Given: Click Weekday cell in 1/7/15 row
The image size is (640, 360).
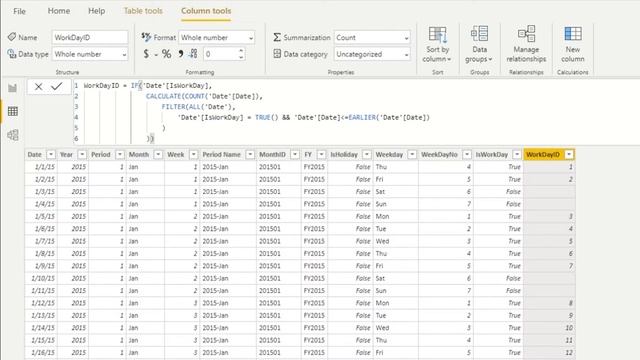Looking at the screenshot, I should pyautogui.click(x=396, y=241).
